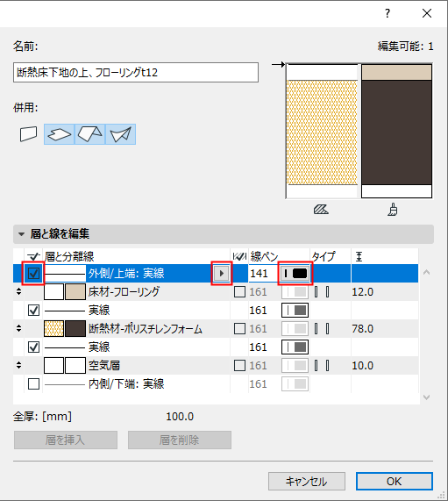Screen dimensions: 448x501
Task: Open pen swatch of 実線 below 床材-フローリング
Action: pyautogui.click(x=295, y=311)
